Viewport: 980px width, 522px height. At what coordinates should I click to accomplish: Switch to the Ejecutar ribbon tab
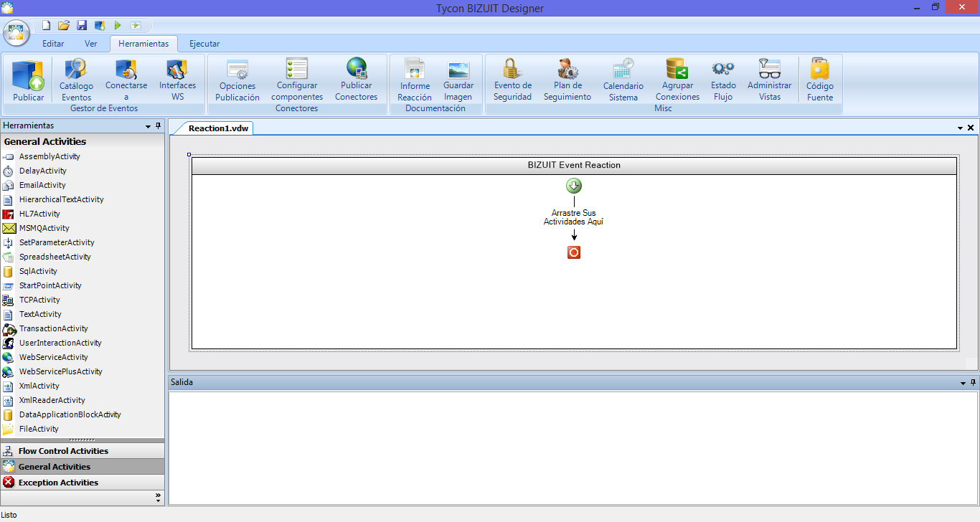pyautogui.click(x=204, y=44)
